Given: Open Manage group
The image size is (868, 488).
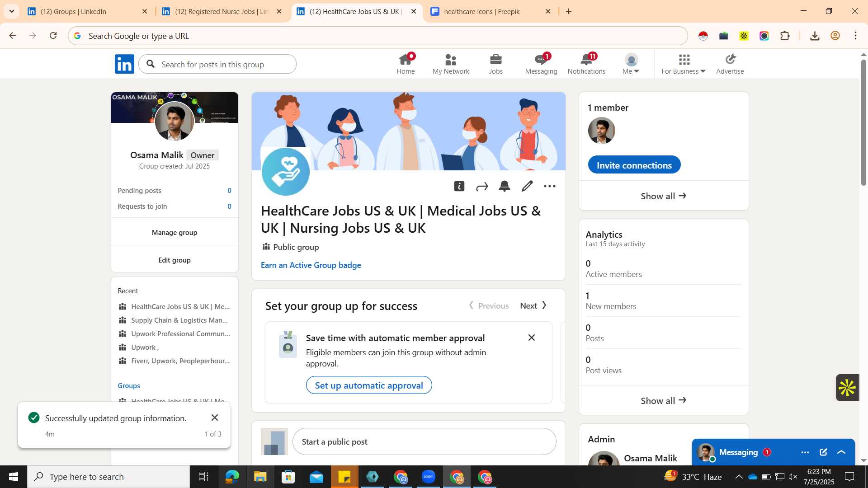Looking at the screenshot, I should [x=175, y=232].
